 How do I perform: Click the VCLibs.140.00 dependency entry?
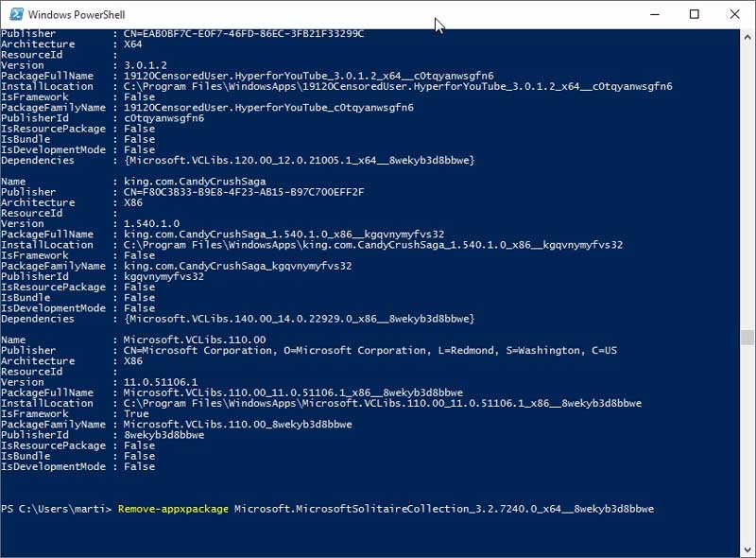point(300,319)
